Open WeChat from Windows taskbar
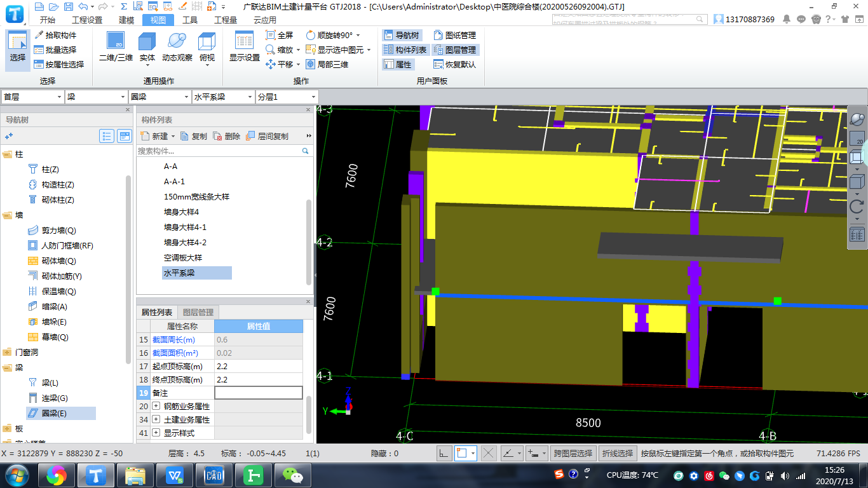 click(x=293, y=475)
